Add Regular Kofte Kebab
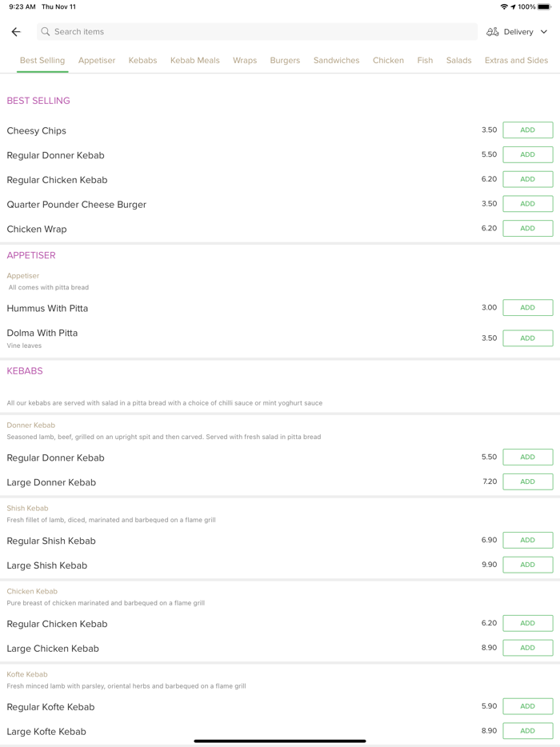This screenshot has height=747, width=560. click(x=527, y=707)
